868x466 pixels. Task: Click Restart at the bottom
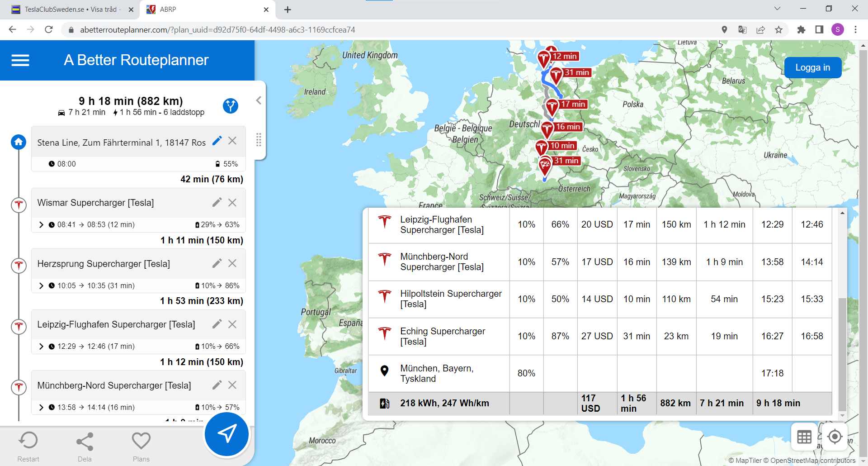pos(28,447)
